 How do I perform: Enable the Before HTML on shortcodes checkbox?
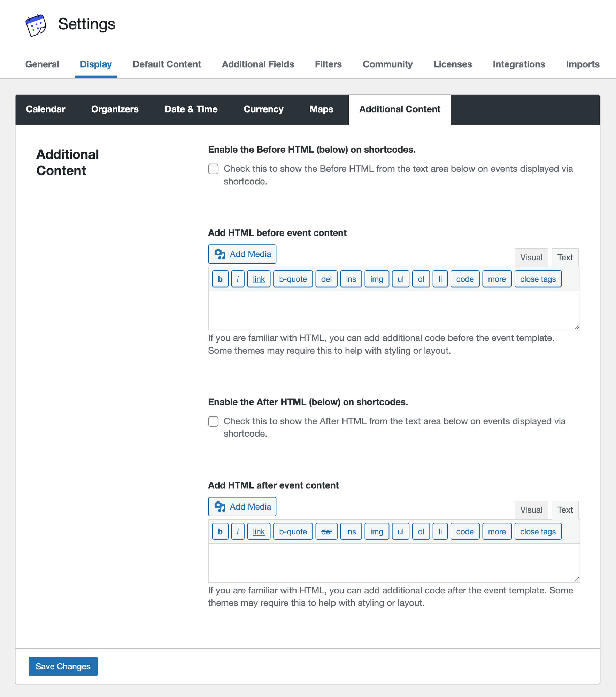coord(213,169)
